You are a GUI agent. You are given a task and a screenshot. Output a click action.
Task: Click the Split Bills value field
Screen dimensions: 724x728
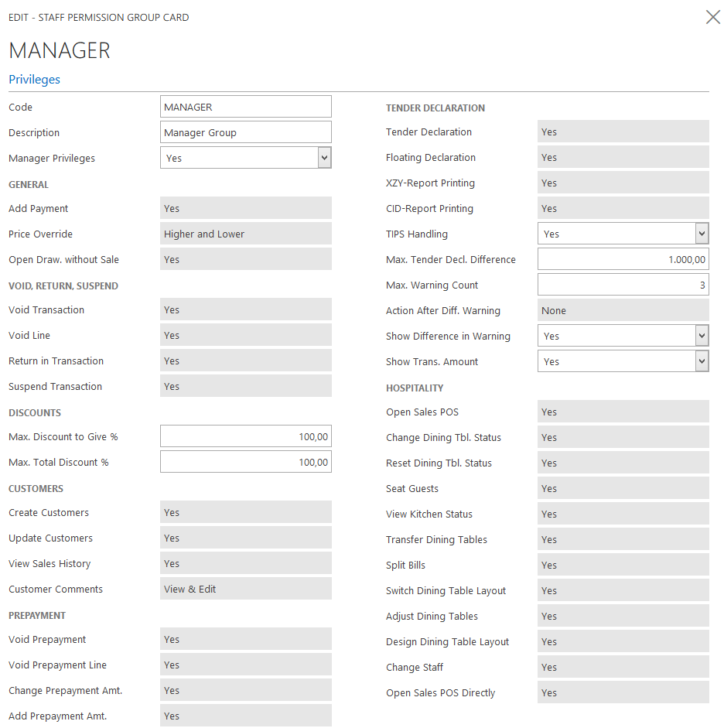623,565
